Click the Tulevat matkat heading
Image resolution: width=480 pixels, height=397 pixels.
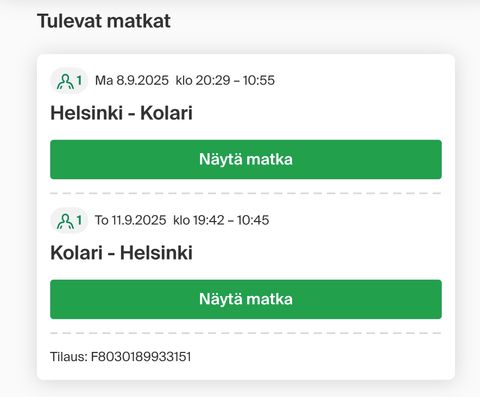click(x=104, y=21)
